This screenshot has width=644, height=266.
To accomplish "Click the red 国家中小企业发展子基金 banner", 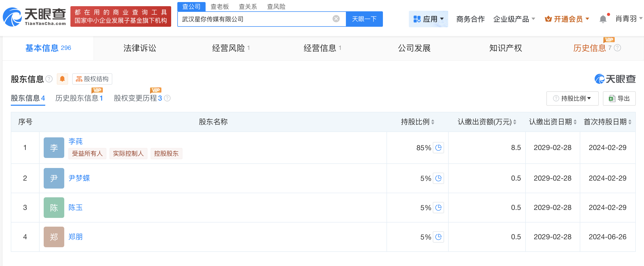I will [121, 16].
